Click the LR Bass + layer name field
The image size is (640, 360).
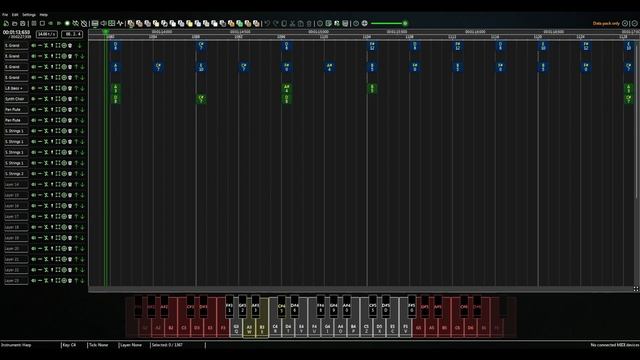coord(16,88)
